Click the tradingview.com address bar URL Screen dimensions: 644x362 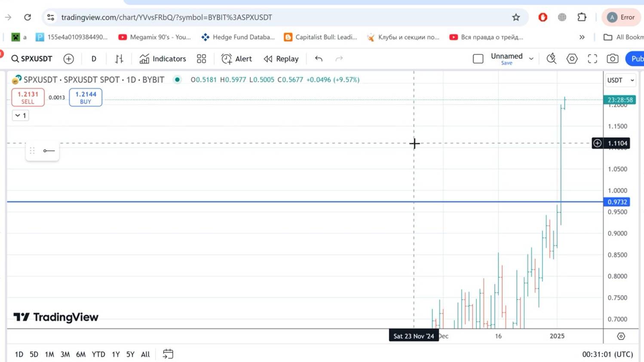(x=167, y=17)
